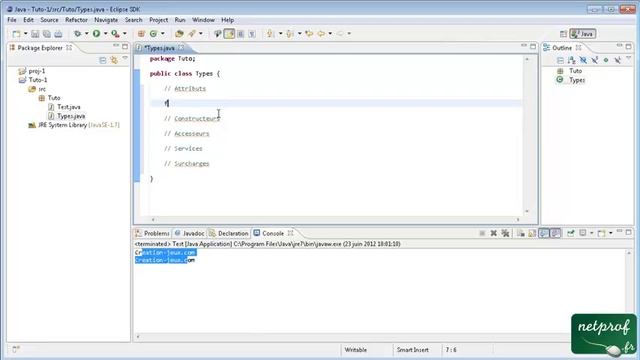640x360 pixels.
Task: Open the External Tools dropdown arrow
Action: 124,34
